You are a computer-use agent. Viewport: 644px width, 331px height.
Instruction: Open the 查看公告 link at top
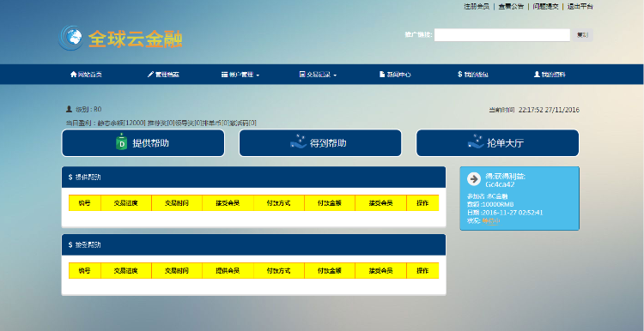[511, 6]
